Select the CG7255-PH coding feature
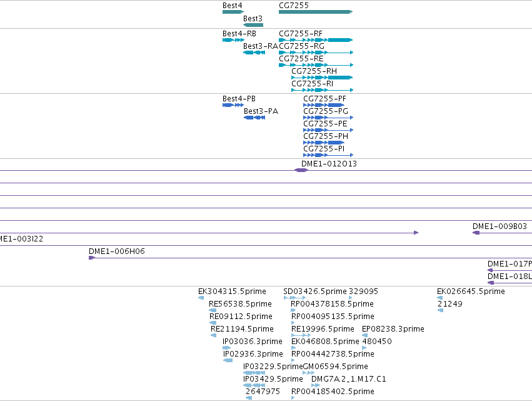The height and width of the screenshot is (401, 532). click(x=324, y=143)
